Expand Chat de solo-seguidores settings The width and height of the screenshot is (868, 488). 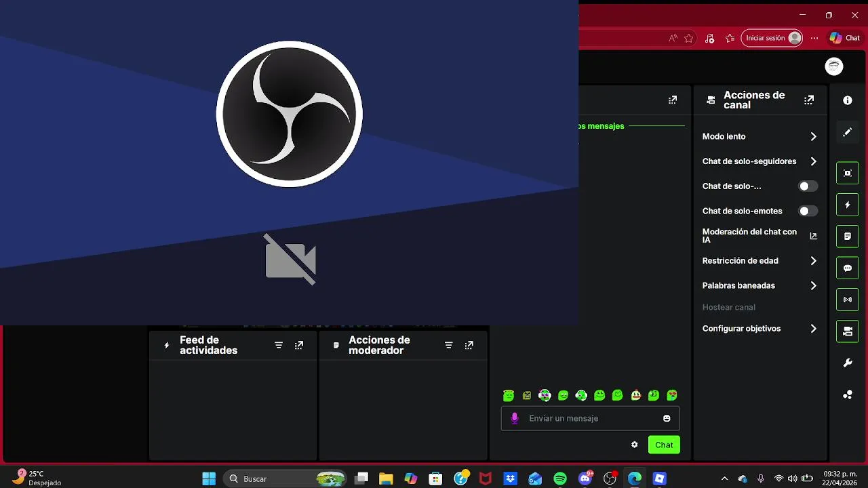coord(759,161)
